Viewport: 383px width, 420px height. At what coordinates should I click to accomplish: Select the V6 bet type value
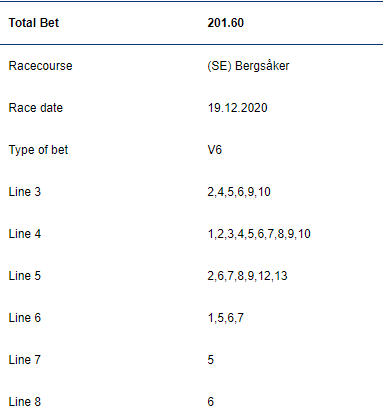[215, 150]
